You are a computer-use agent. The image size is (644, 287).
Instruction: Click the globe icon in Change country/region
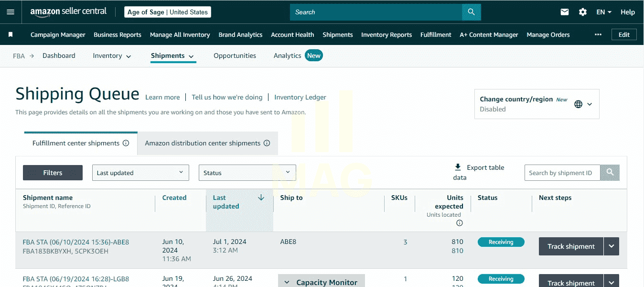tap(579, 104)
